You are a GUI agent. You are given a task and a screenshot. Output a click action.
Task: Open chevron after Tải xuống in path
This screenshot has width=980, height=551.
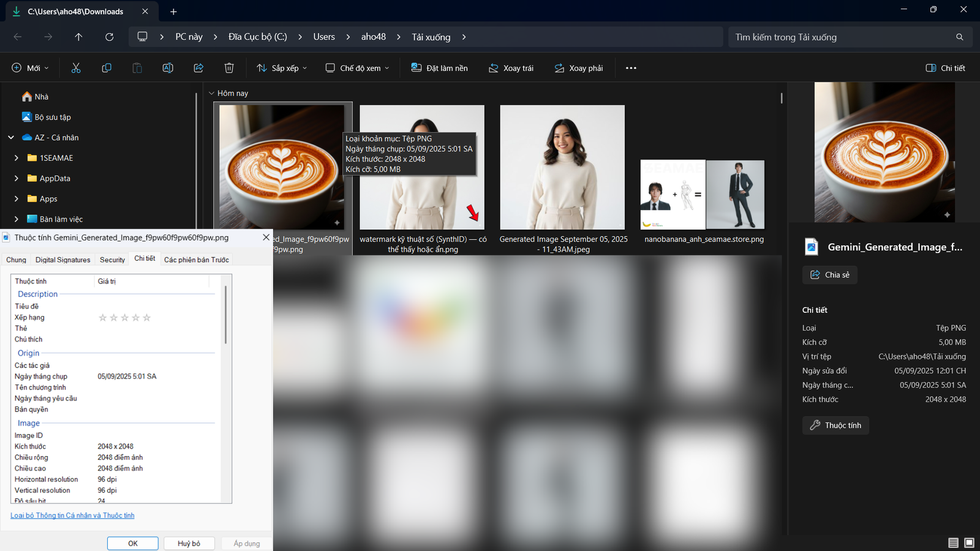pos(464,37)
